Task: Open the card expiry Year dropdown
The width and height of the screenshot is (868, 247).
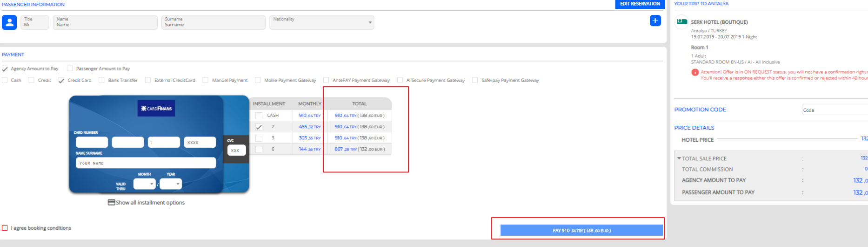Action: click(x=170, y=184)
